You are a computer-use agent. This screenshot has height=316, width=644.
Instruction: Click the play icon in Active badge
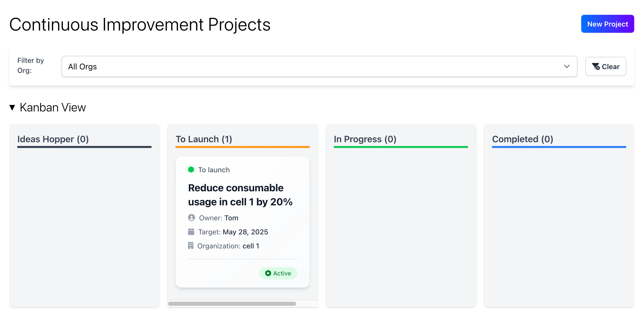(268, 273)
